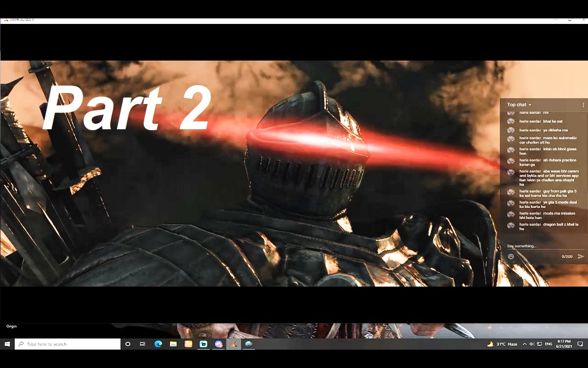Image resolution: width=588 pixels, height=368 pixels.
Task: Click the message 'bhai ka sat'
Action: pyautogui.click(x=553, y=121)
